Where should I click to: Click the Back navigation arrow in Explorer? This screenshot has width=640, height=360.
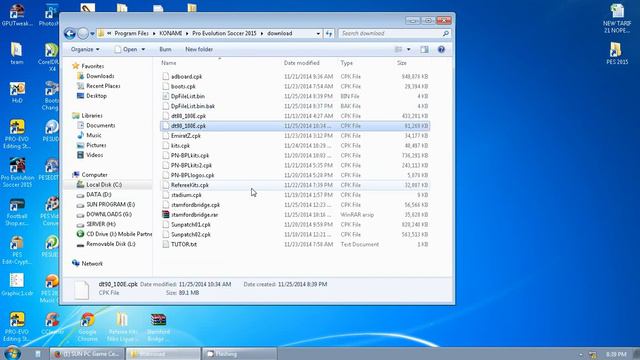(x=70, y=33)
